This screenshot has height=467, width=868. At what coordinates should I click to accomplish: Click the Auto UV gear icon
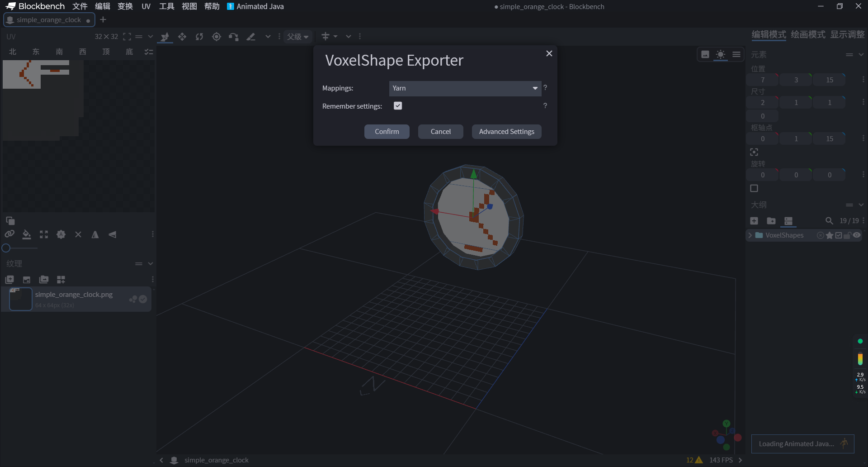tap(61, 234)
